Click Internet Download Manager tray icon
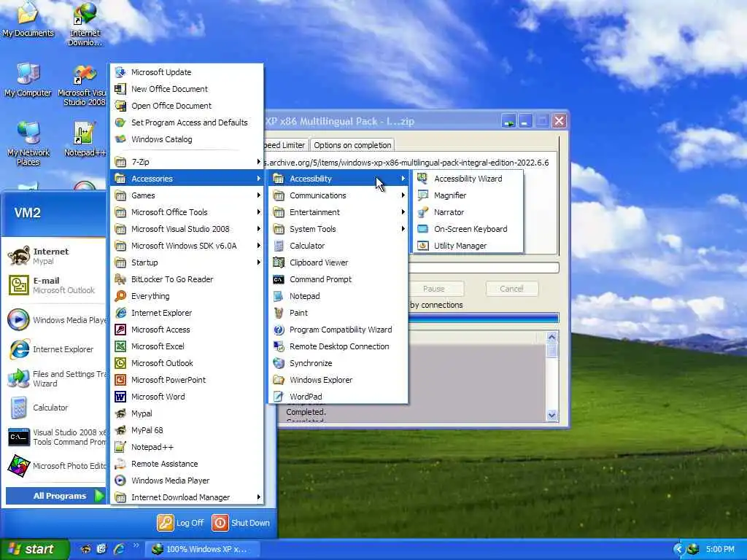747x560 pixels. (x=694, y=549)
